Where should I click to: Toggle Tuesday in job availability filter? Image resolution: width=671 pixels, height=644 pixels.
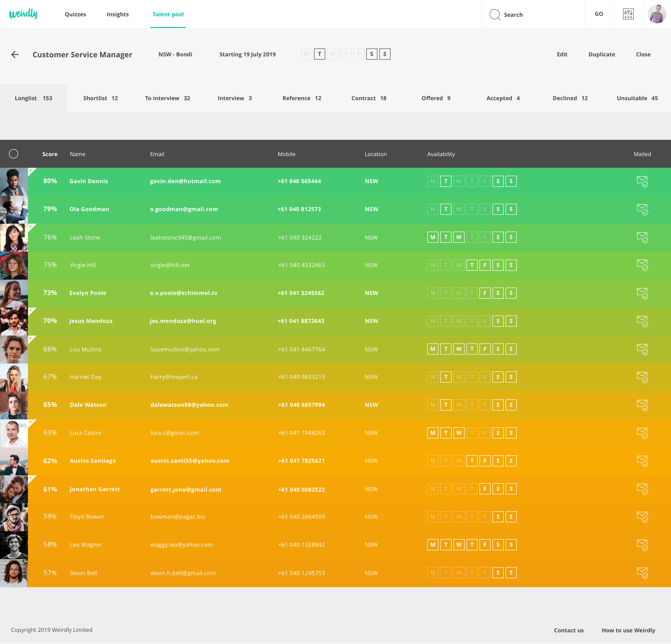319,54
